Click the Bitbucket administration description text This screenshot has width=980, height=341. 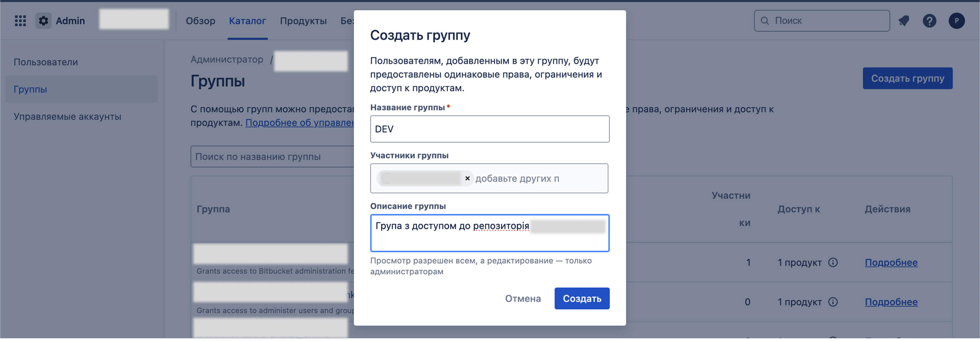tap(275, 271)
